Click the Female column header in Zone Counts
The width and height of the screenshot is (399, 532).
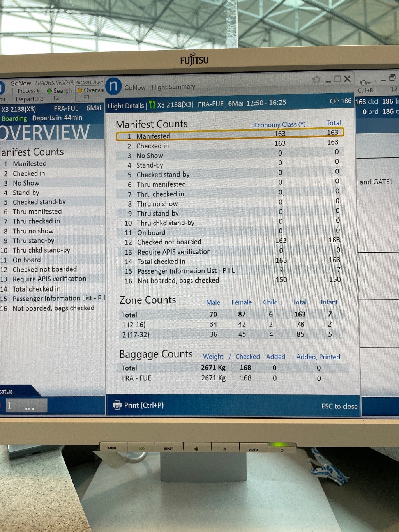(x=242, y=302)
